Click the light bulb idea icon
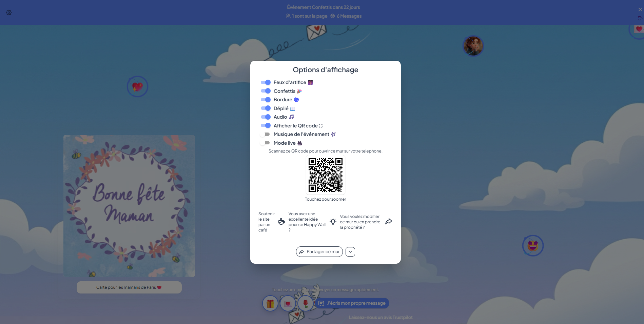 pyautogui.click(x=333, y=222)
